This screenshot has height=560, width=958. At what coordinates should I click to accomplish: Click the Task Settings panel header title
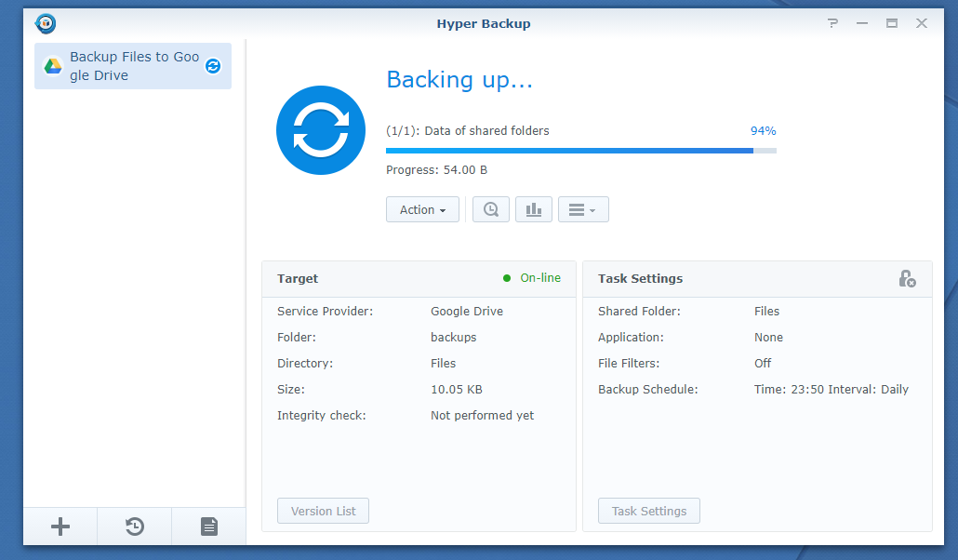pos(640,279)
